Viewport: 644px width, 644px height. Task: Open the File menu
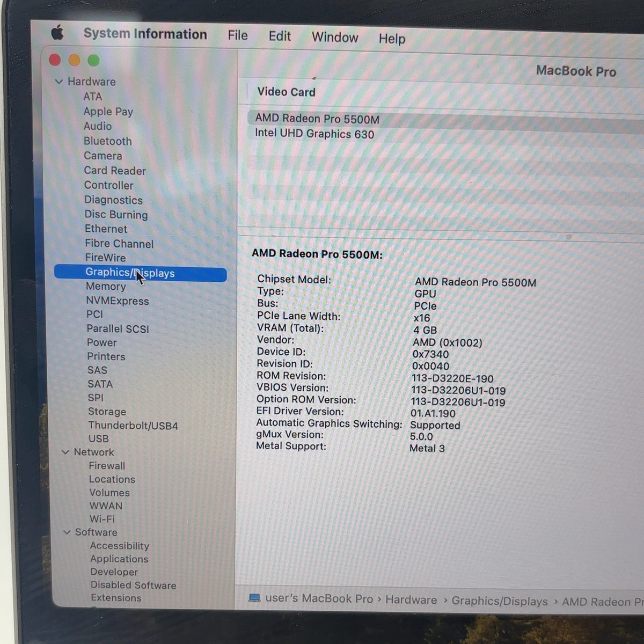pyautogui.click(x=238, y=35)
